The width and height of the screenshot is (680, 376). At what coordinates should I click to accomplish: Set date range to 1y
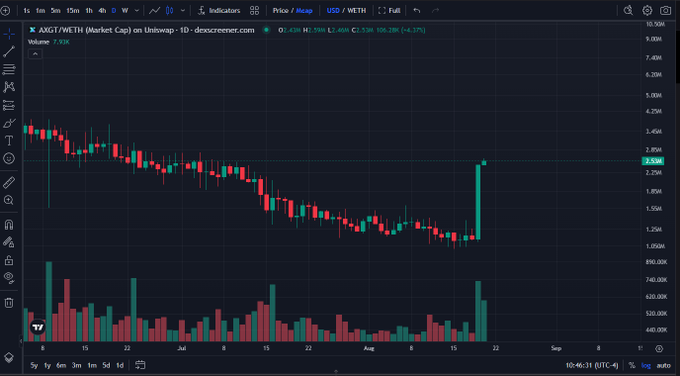pos(47,365)
